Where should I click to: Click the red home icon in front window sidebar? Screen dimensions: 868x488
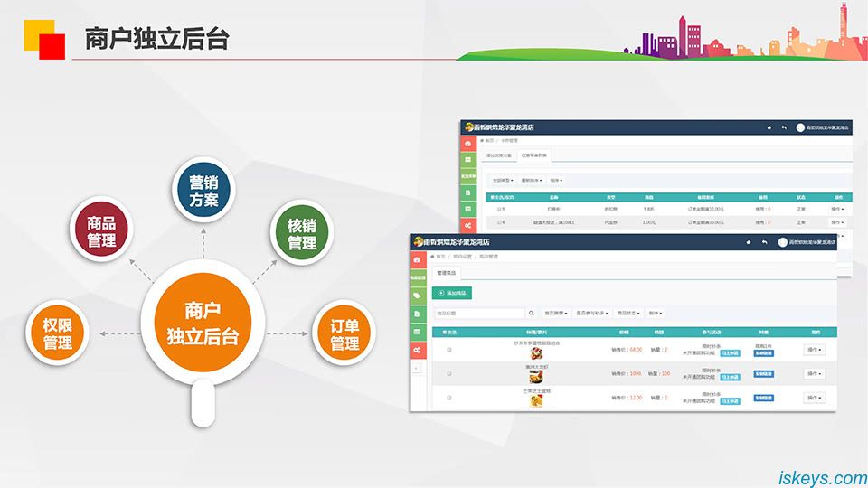tap(417, 259)
